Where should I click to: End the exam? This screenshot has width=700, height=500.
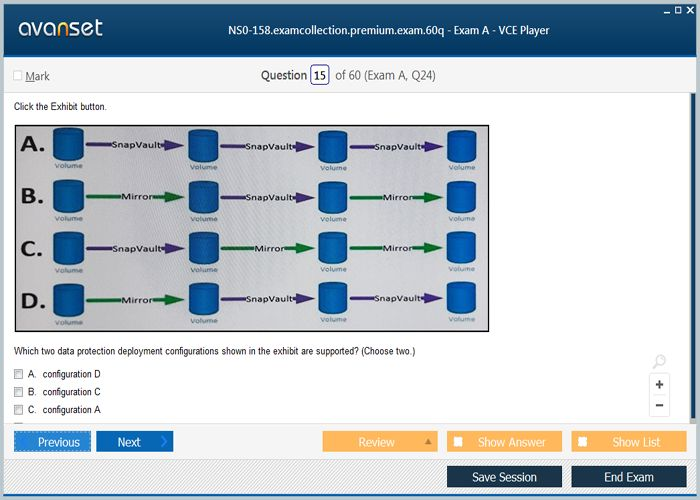pyautogui.click(x=629, y=477)
